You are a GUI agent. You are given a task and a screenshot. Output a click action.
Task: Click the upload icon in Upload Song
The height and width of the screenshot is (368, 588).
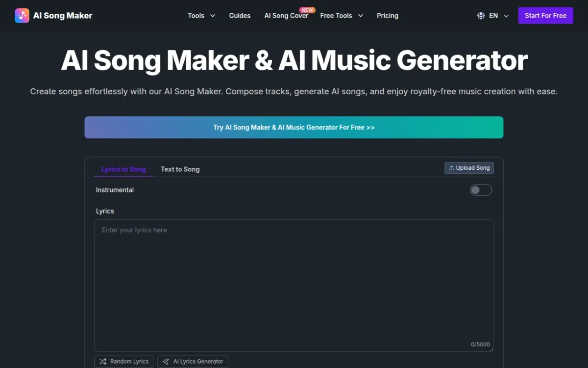pos(451,168)
